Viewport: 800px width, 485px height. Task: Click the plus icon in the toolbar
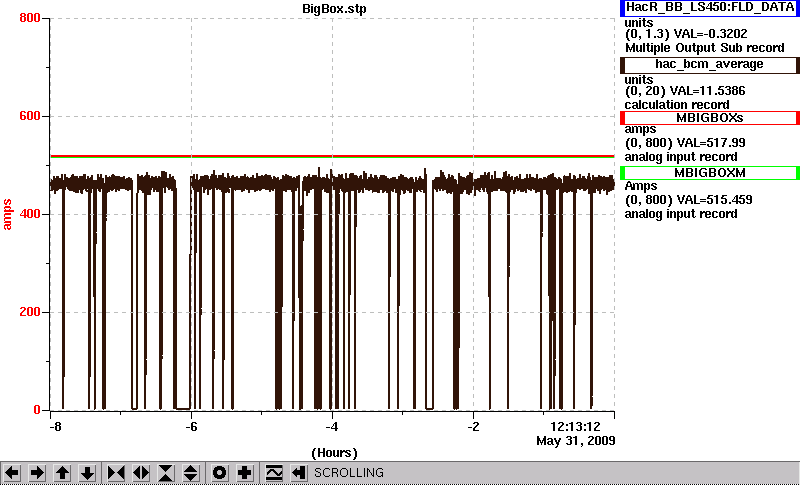click(x=244, y=473)
